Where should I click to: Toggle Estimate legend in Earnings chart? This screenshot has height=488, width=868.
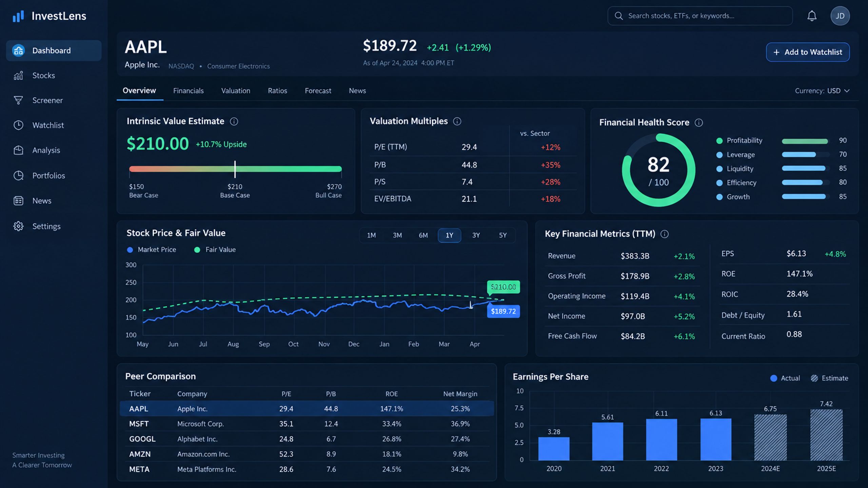pyautogui.click(x=829, y=378)
